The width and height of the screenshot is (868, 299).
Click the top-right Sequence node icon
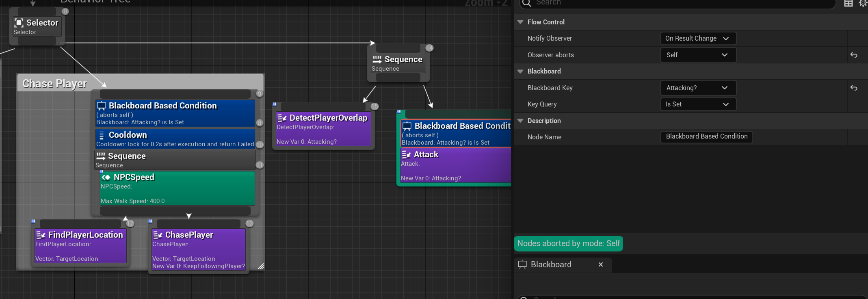tap(377, 59)
